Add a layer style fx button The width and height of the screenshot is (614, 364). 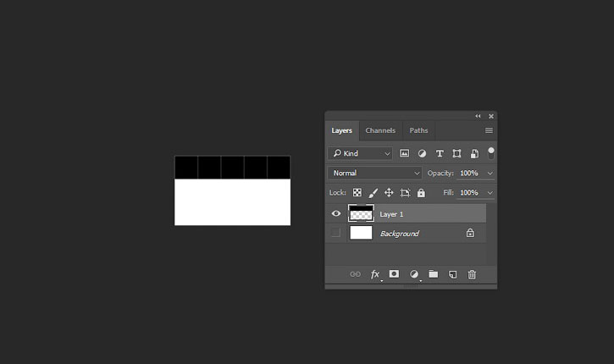click(x=375, y=274)
